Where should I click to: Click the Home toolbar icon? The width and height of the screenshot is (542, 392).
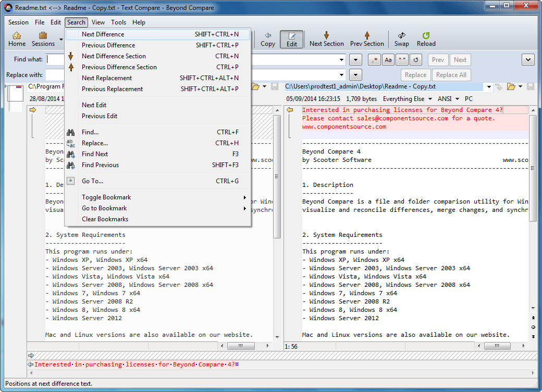pyautogui.click(x=17, y=35)
